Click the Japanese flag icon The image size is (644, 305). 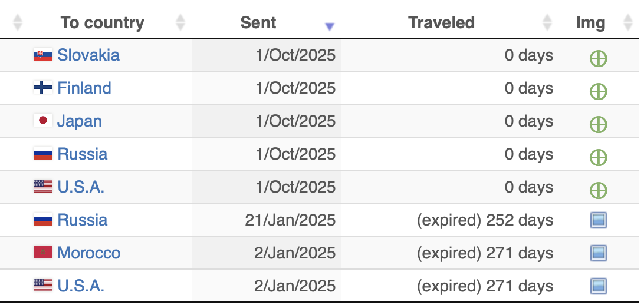coord(42,121)
